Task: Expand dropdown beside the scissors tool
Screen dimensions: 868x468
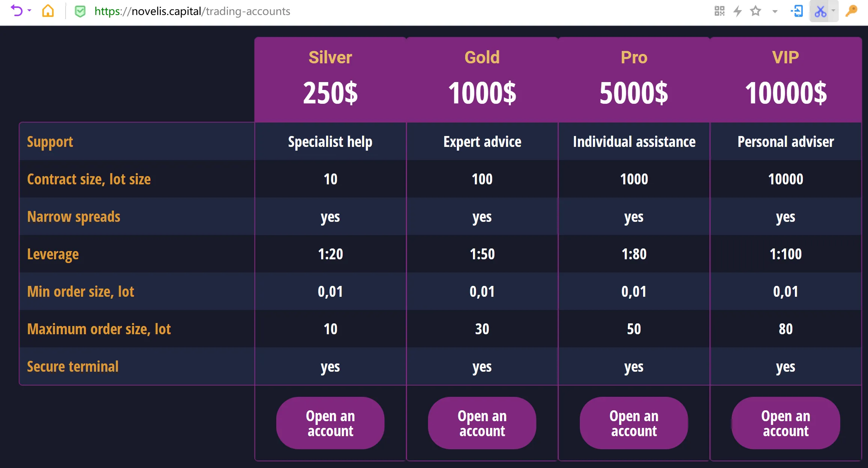Action: tap(833, 11)
